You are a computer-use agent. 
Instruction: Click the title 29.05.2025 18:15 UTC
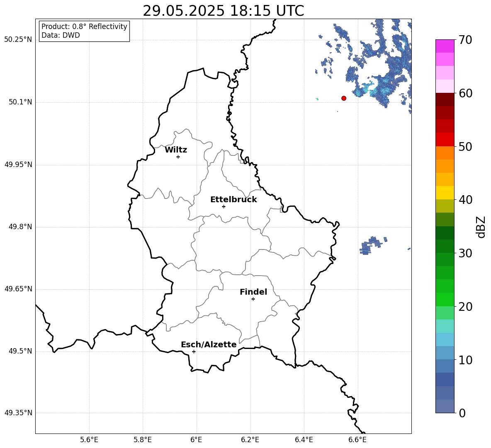coord(224,11)
